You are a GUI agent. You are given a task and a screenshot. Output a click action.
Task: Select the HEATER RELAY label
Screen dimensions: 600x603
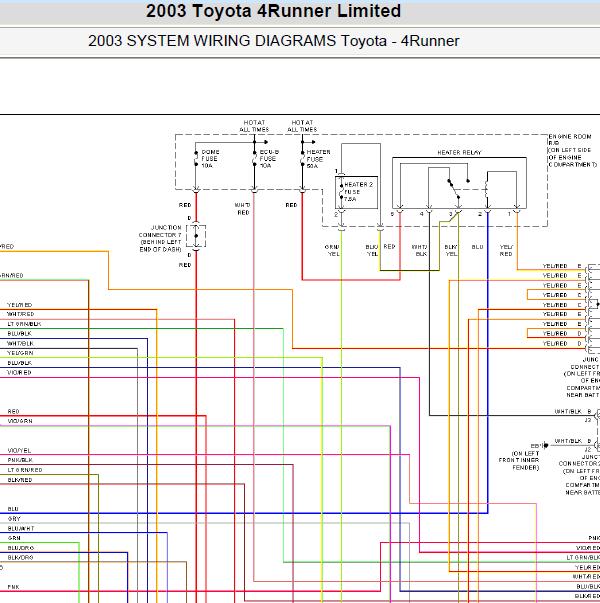click(x=459, y=153)
